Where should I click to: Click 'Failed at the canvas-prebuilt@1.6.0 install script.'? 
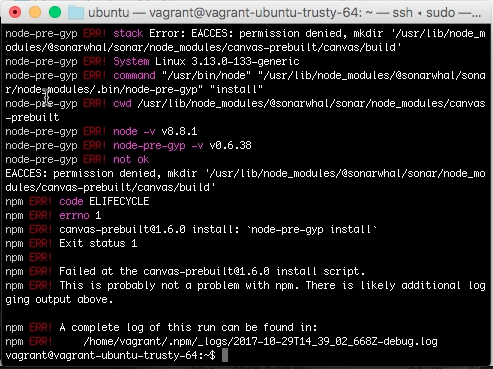coord(212,271)
